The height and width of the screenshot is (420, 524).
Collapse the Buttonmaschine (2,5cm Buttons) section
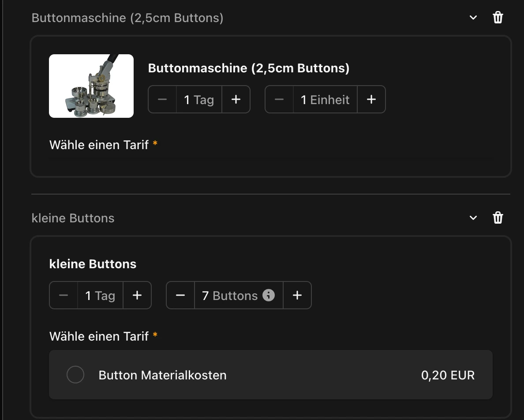(x=473, y=17)
